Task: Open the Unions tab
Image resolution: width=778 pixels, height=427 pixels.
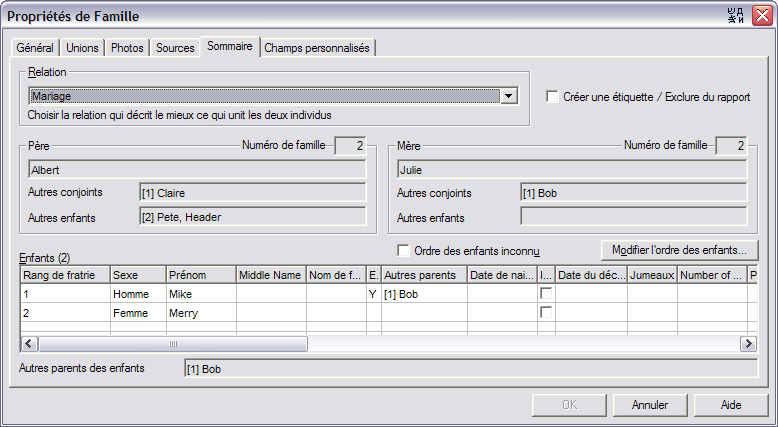Action: 82,48
